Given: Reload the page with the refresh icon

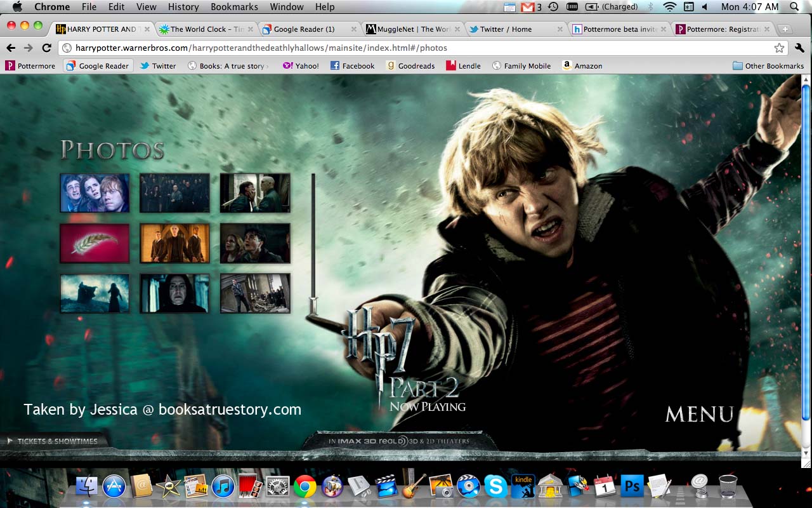Looking at the screenshot, I should [46, 48].
